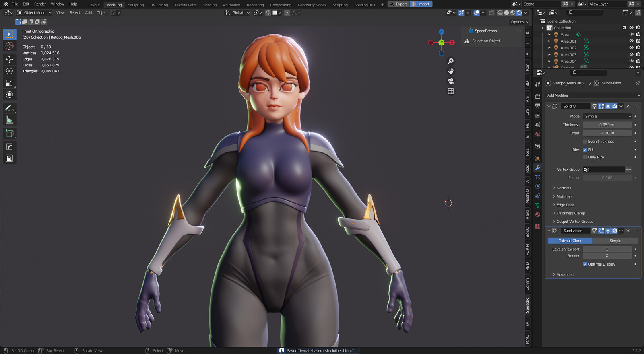Select Catmull-Clark subdivision type
This screenshot has height=354, width=644.
click(x=570, y=241)
